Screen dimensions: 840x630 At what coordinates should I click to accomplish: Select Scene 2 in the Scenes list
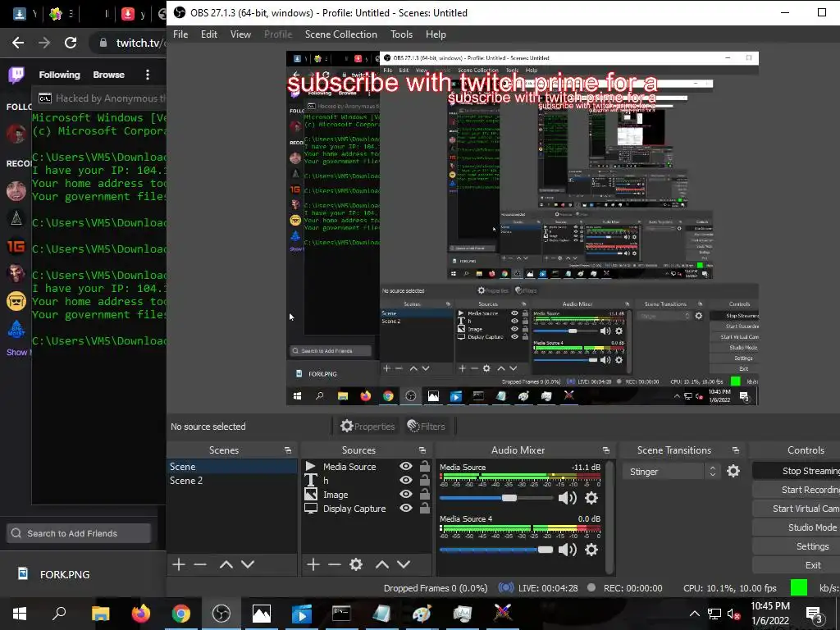232,481
